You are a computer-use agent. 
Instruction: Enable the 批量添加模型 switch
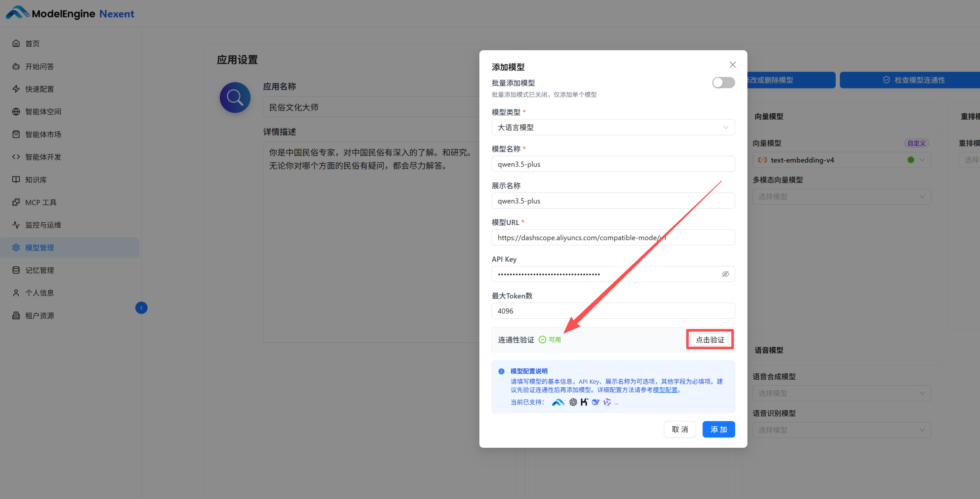[723, 83]
